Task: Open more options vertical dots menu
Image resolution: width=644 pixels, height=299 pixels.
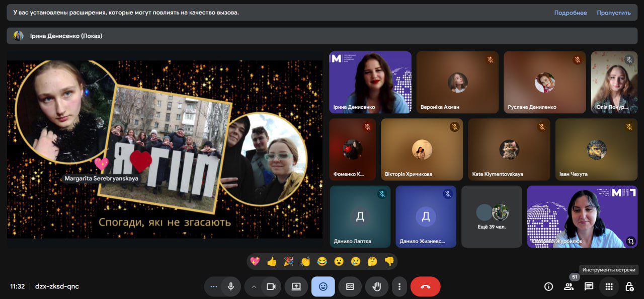Action: pos(399,286)
